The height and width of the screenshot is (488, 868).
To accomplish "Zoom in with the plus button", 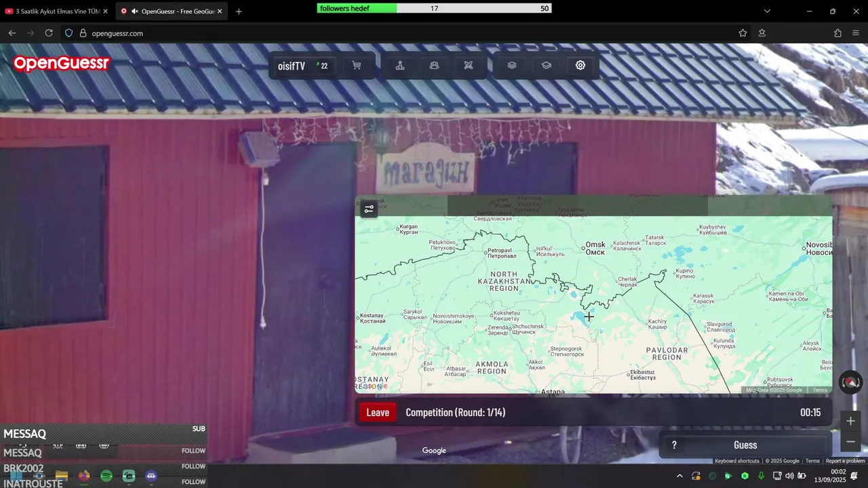I will click(850, 421).
